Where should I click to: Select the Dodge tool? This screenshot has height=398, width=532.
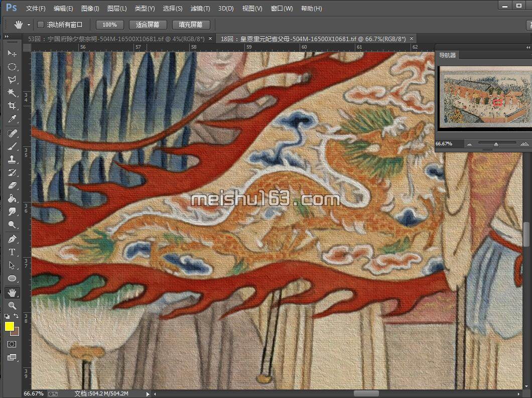12,225
